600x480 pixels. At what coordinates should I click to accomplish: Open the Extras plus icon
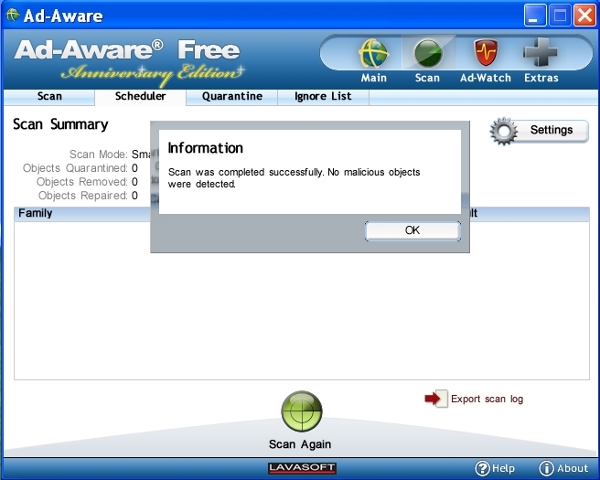540,52
